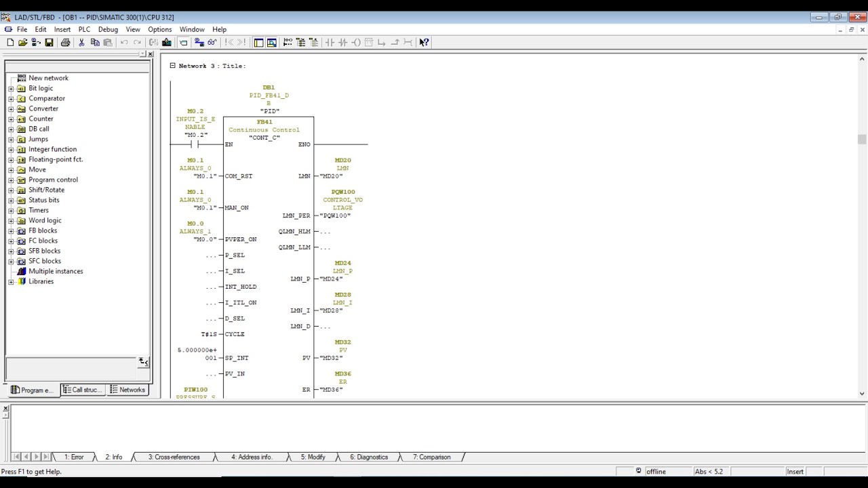Toggle the Overviews panel toolbar icon
The height and width of the screenshot is (488, 868).
[x=258, y=42]
